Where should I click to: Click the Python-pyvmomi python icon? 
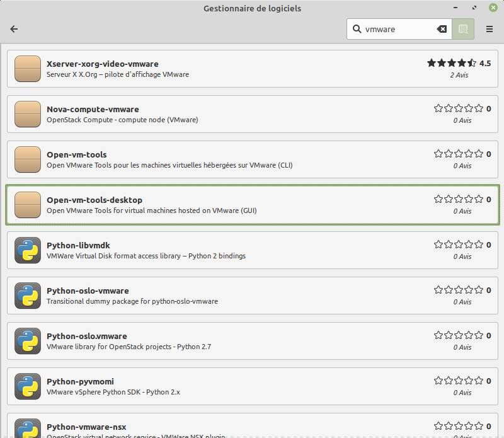(x=28, y=386)
